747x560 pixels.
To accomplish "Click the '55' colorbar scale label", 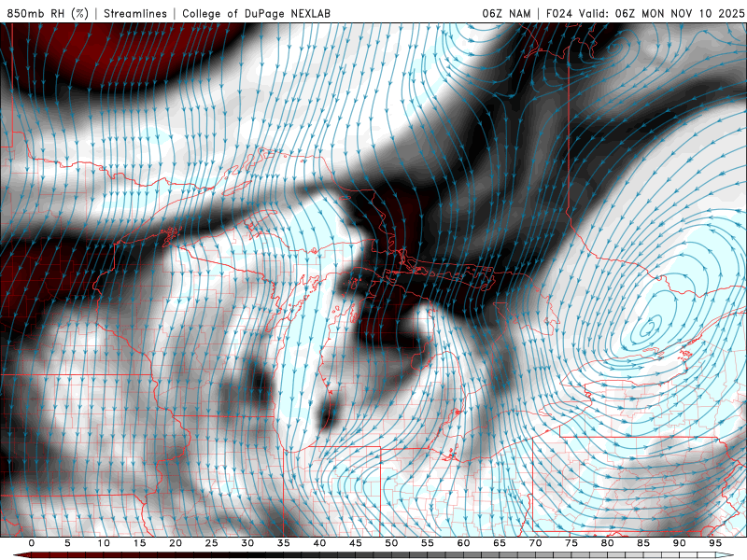I will (428, 543).
